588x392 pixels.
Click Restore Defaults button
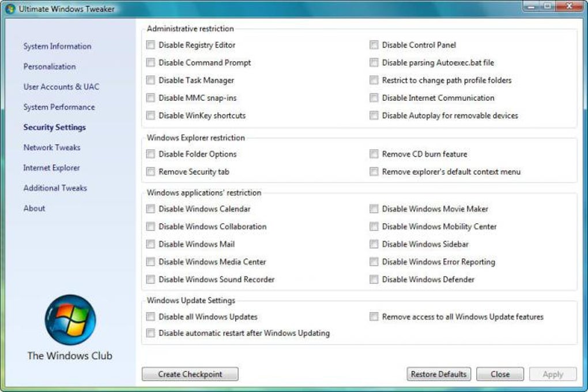[439, 374]
